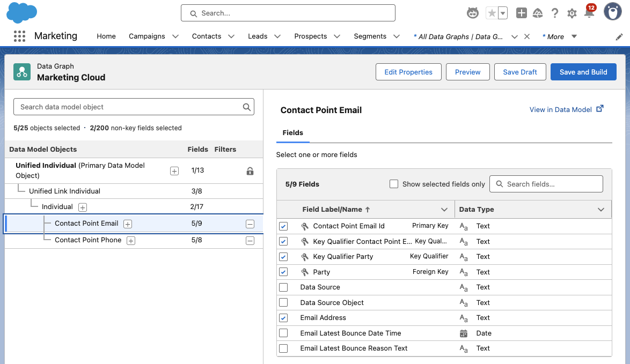
Task: Uncheck the Party field checkbox
Action: (x=283, y=272)
